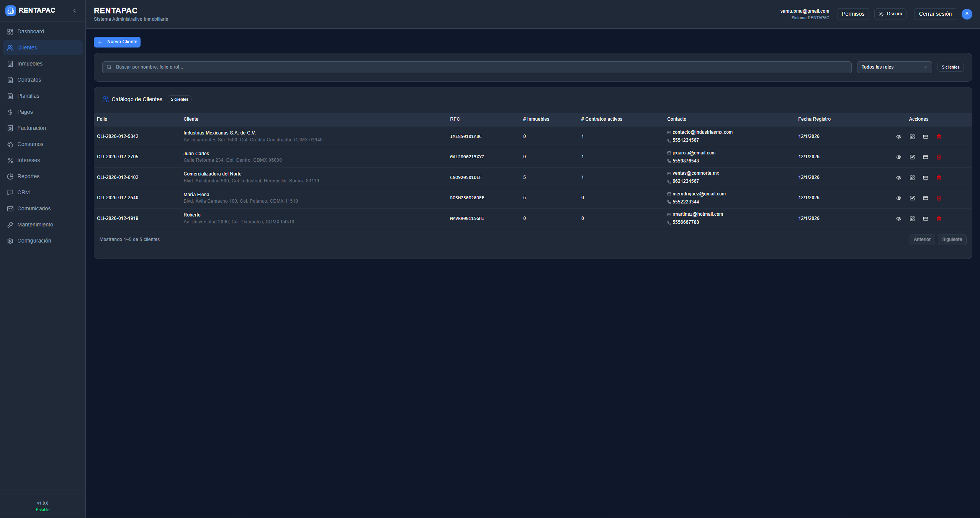
Task: Click the edit icon for Juan Carlos
Action: click(912, 157)
